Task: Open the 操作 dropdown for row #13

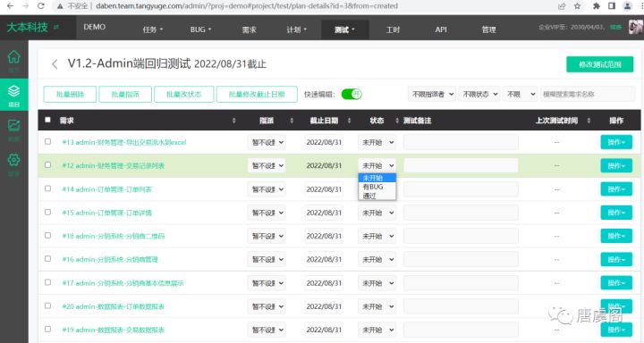Action: [x=616, y=142]
